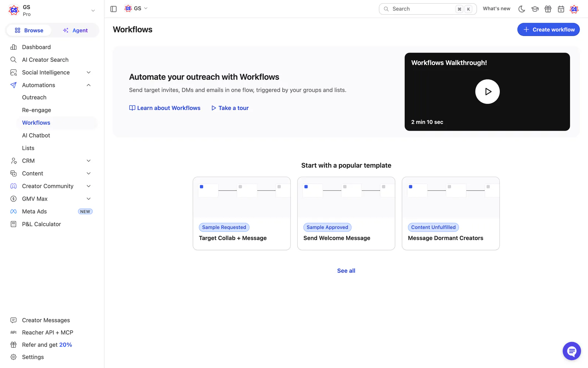The image size is (588, 368).
Task: Toggle the sidebar panel icon
Action: tap(114, 9)
